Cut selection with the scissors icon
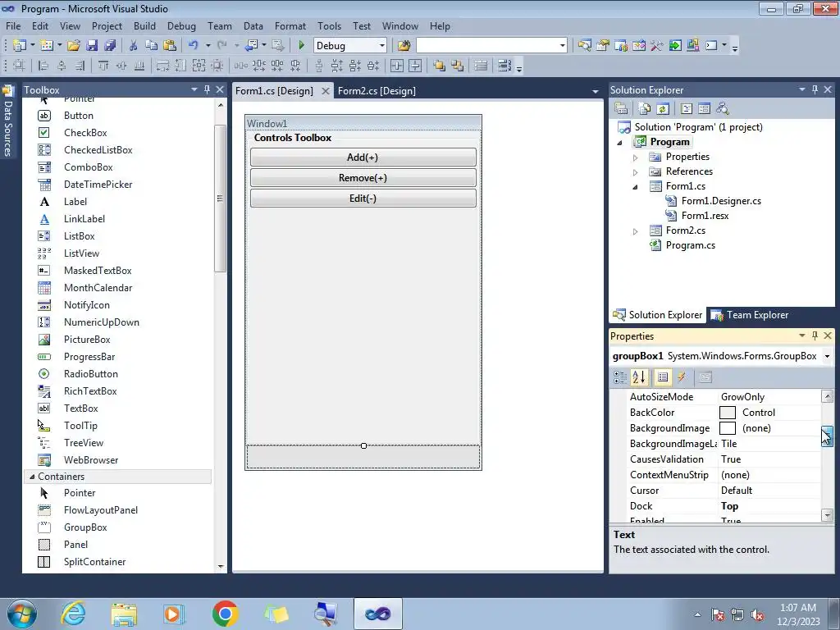Screen dimensions: 840x630 pyautogui.click(x=134, y=46)
